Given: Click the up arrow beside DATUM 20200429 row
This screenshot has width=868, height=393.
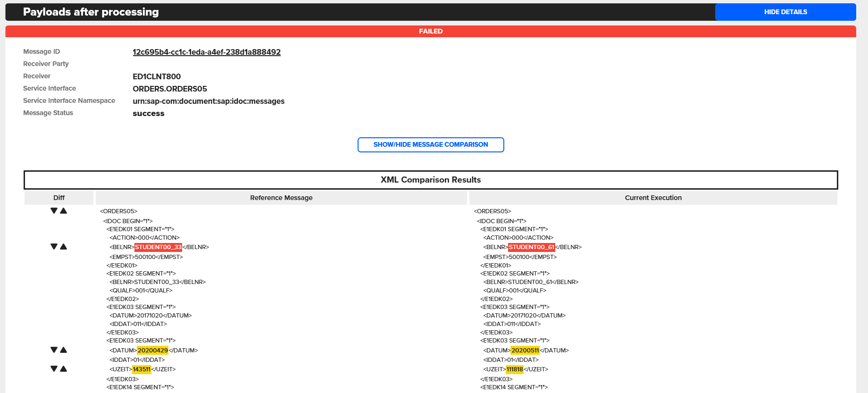Looking at the screenshot, I should (64, 350).
